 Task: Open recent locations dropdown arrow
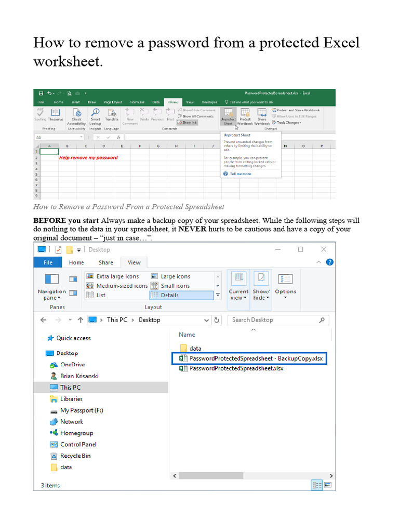point(70,320)
